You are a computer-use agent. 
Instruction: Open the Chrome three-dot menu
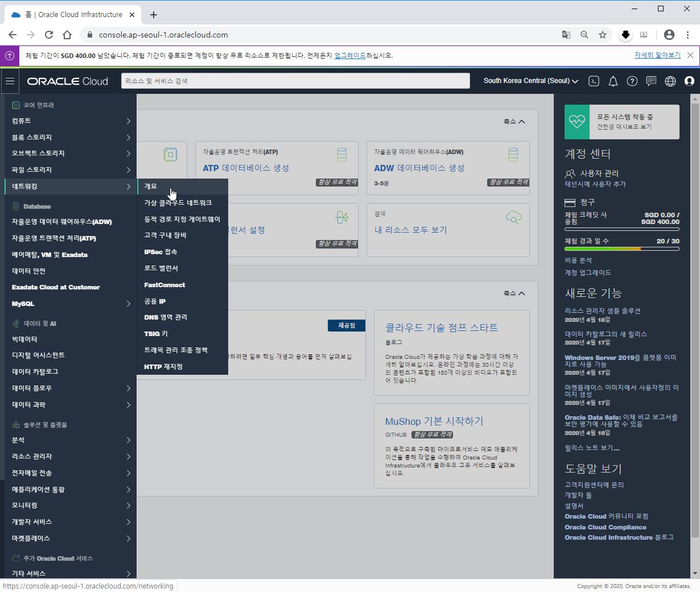click(687, 35)
